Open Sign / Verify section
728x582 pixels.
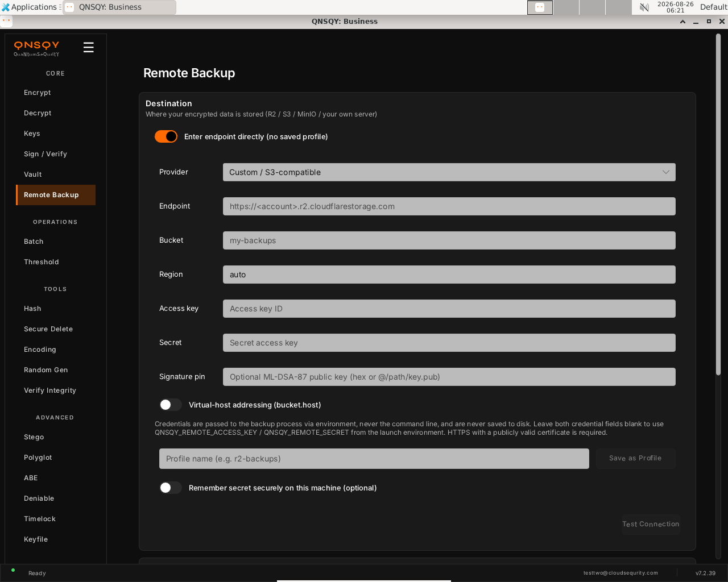pyautogui.click(x=56, y=154)
